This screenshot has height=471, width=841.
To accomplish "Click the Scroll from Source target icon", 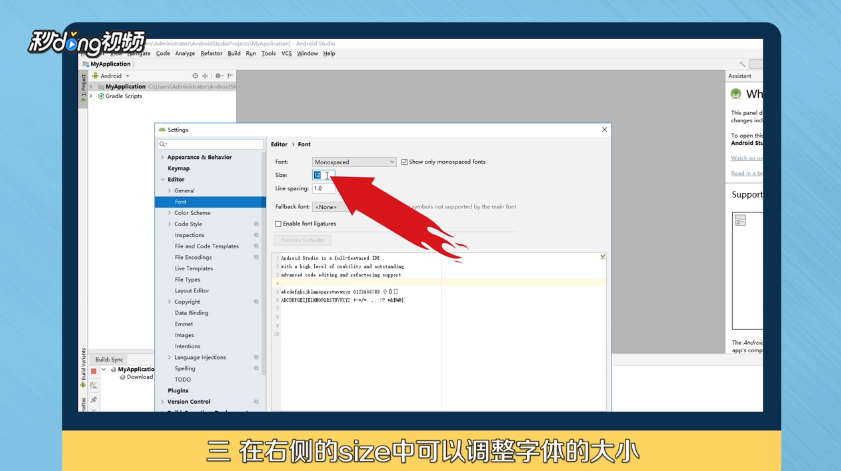I will (x=195, y=76).
